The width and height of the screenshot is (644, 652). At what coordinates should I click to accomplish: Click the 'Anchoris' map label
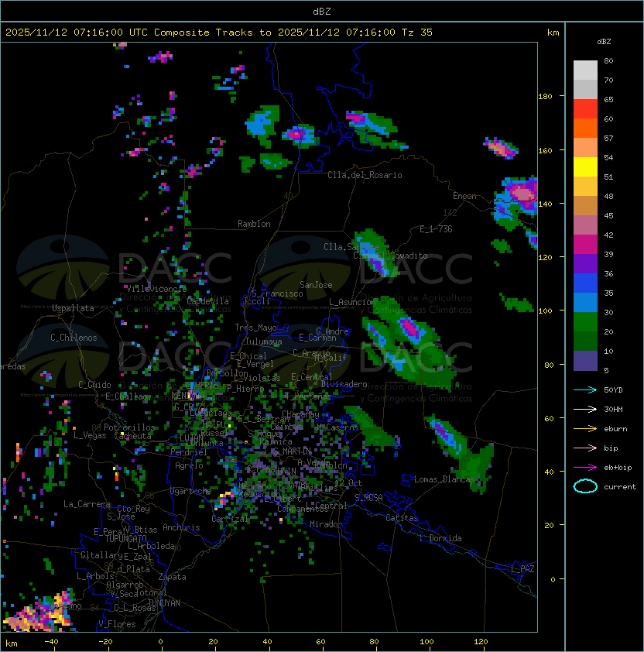pyautogui.click(x=181, y=527)
